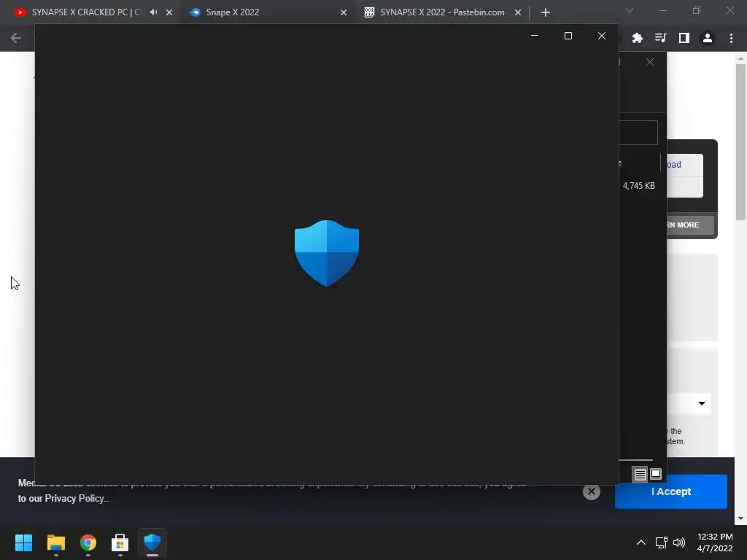This screenshot has height=560, width=747.
Task: Click the search field in the background window
Action: [638, 133]
